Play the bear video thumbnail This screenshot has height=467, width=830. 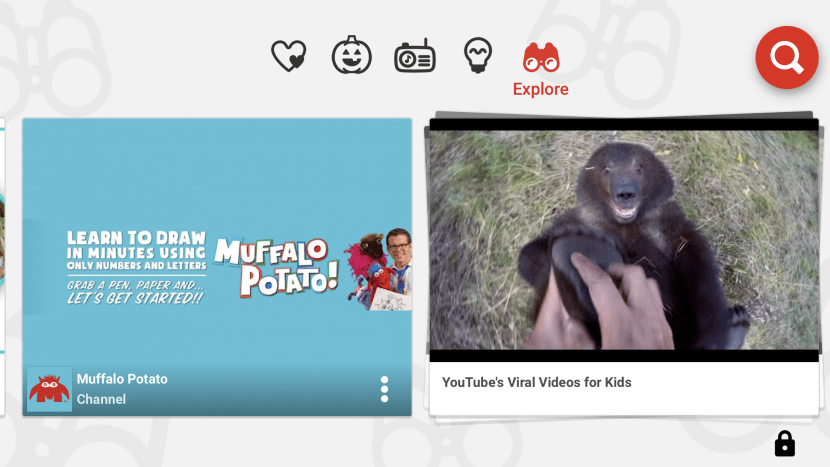point(624,240)
